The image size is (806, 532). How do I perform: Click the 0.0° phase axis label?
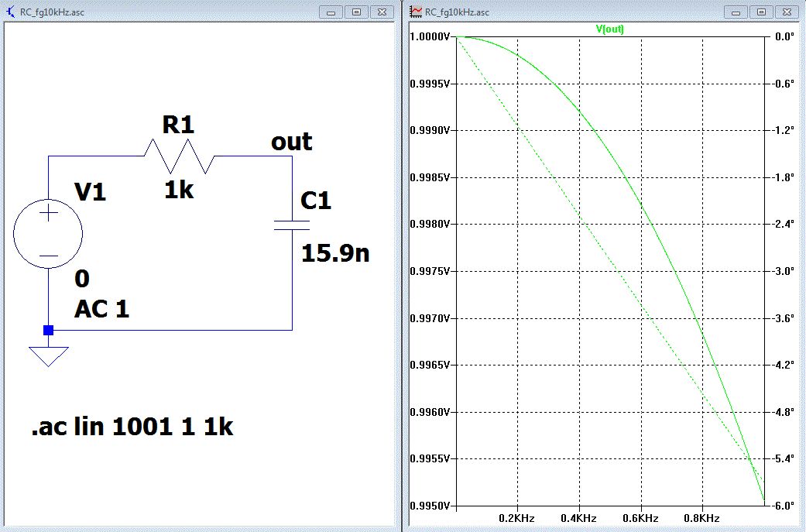784,36
